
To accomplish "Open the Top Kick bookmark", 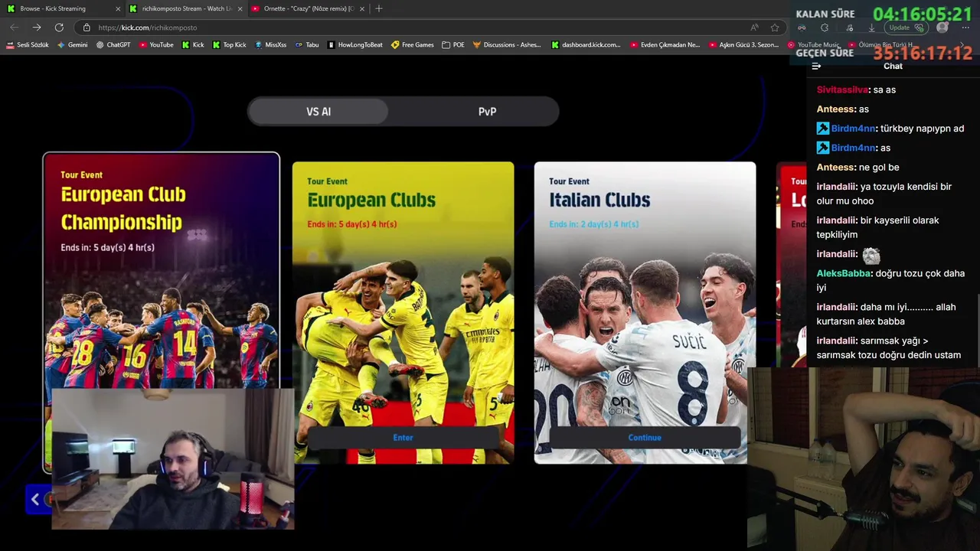I will click(x=229, y=45).
